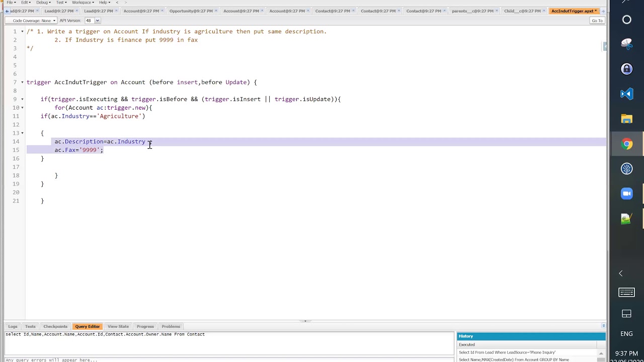Collapse the bottom panel with double-chevron icon
The image size is (644, 362).
coord(603,326)
